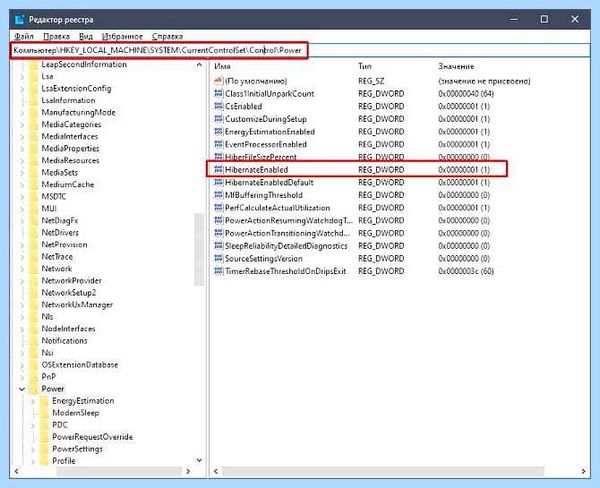Click the MfBufferingThreshold DWORD icon
The width and height of the screenshot is (600, 488).
218,195
